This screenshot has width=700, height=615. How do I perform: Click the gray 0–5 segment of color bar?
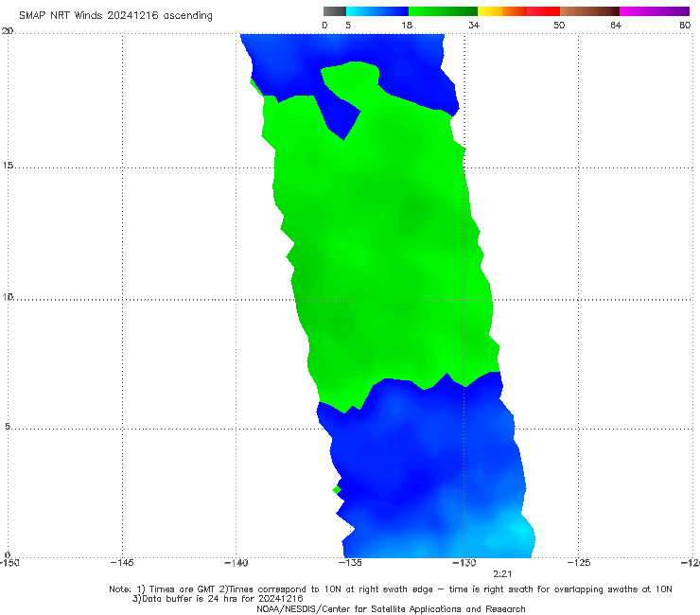click(335, 11)
